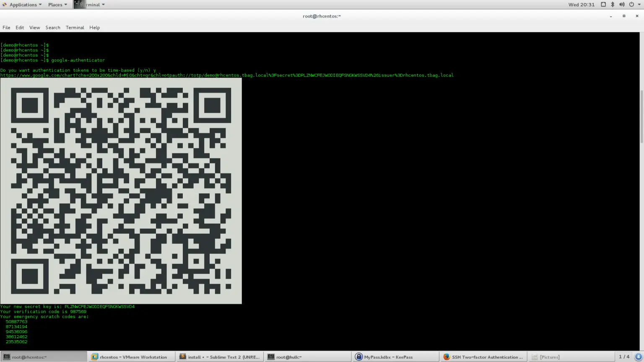Click the notification indicator at bottom-right corner
The height and width of the screenshot is (362, 644).
(x=638, y=357)
